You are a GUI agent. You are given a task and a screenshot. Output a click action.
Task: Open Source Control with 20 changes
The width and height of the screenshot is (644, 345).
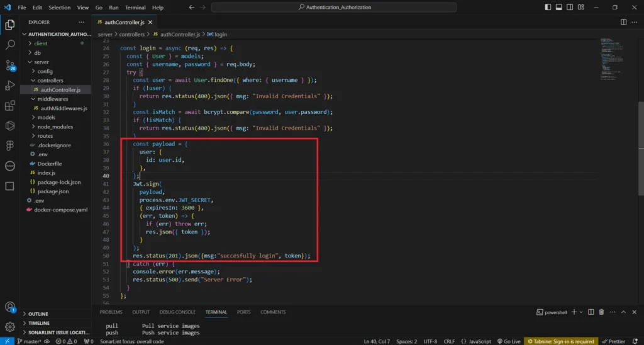pyautogui.click(x=10, y=65)
